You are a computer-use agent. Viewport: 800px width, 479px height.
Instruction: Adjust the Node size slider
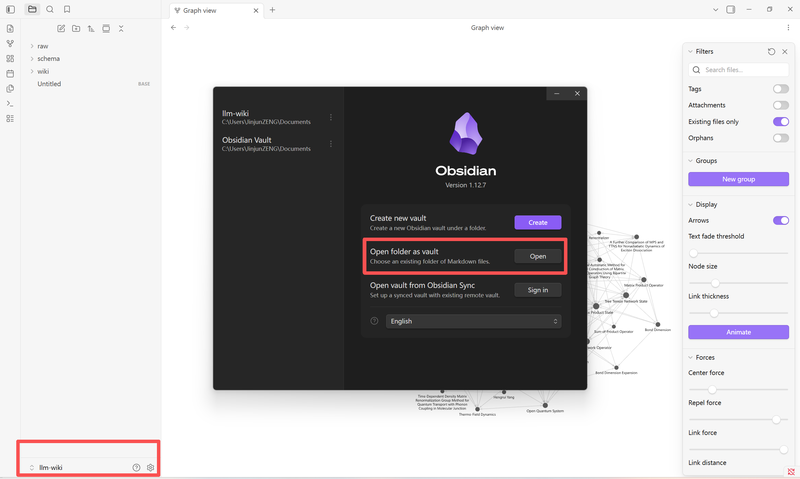738,283
